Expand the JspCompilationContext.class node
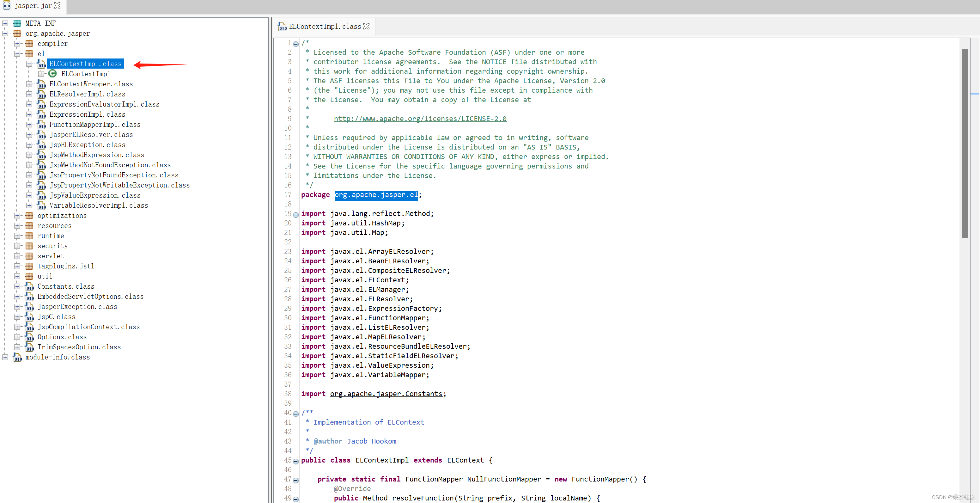This screenshot has width=980, height=503. [x=17, y=327]
